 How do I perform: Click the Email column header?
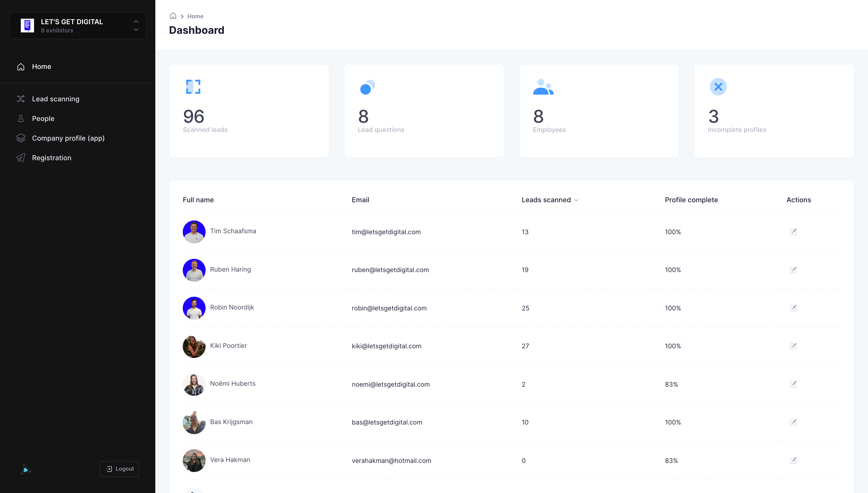pos(360,200)
